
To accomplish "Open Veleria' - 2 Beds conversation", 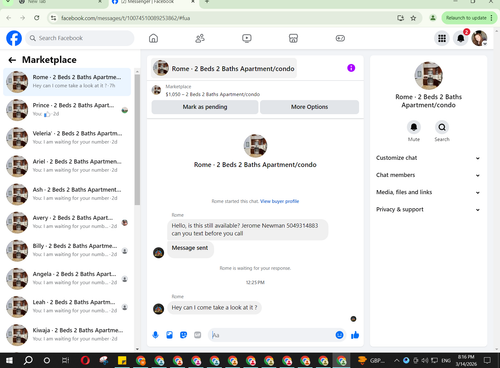I will tap(67, 138).
